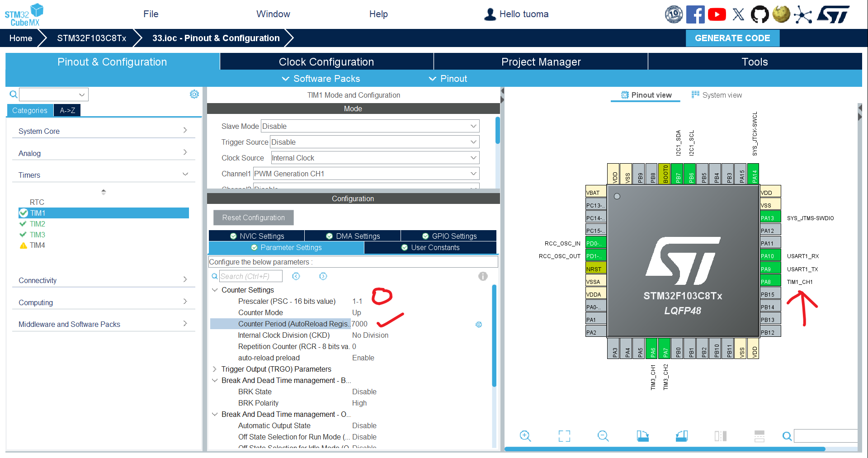Open the DMA Settings tab
This screenshot has width=868, height=458.
[x=353, y=236]
